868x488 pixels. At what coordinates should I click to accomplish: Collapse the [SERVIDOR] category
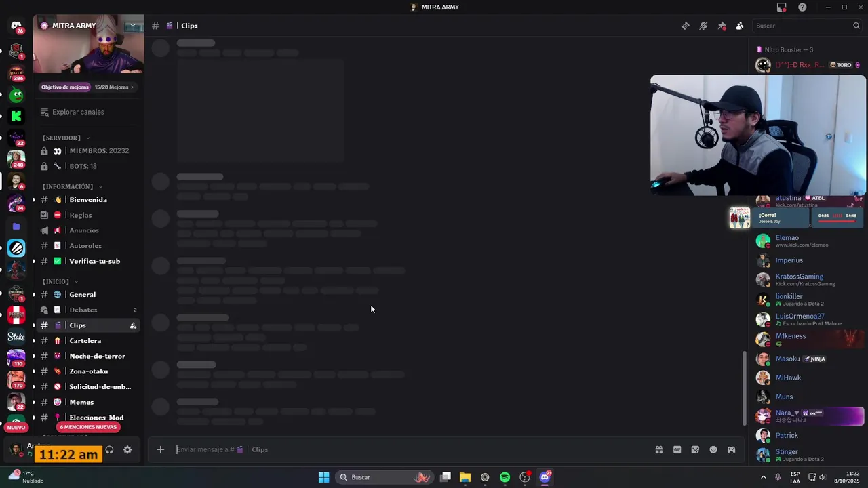[x=65, y=138]
